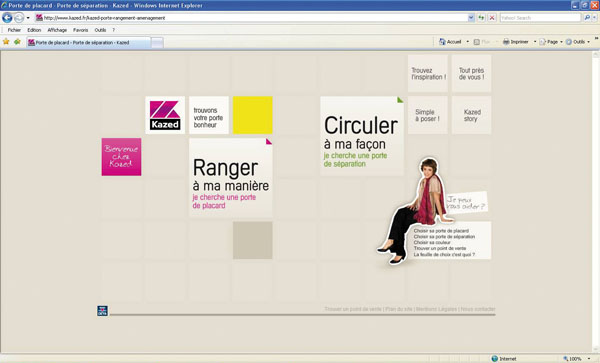600x363 pixels.
Task: Click the Add to Favorites icon
Action: coord(17,42)
